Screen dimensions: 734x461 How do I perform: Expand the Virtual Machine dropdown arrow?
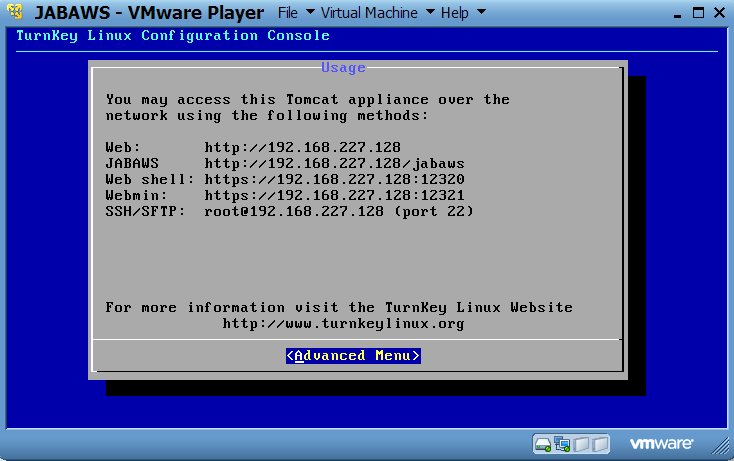pos(429,13)
